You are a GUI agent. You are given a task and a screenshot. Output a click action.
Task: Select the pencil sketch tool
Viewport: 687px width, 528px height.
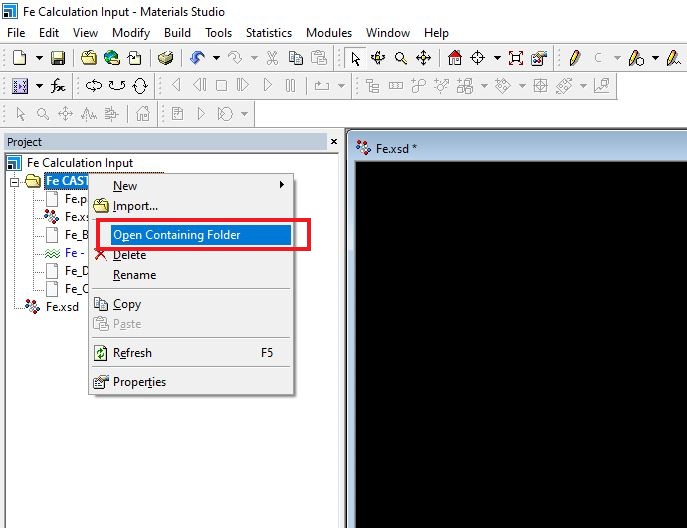(x=575, y=59)
